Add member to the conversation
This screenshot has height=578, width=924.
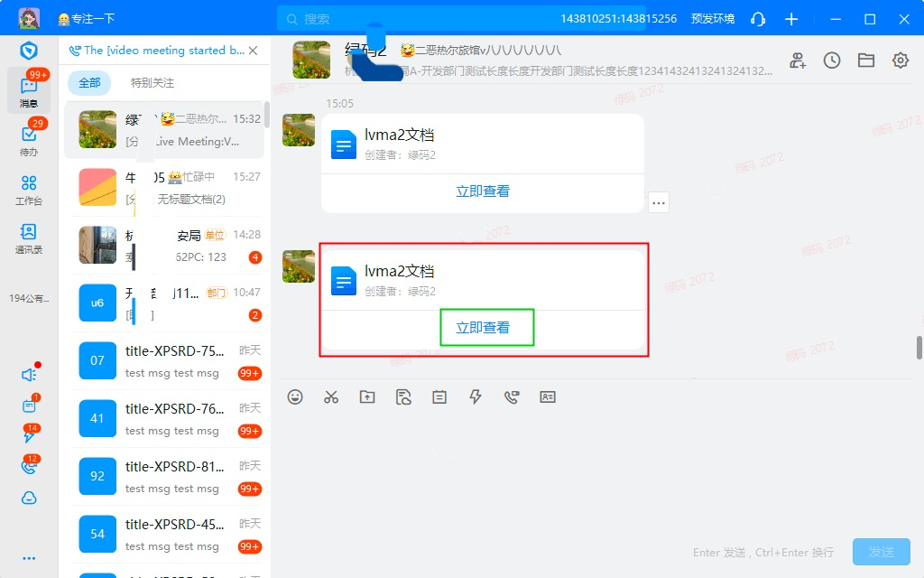798,61
